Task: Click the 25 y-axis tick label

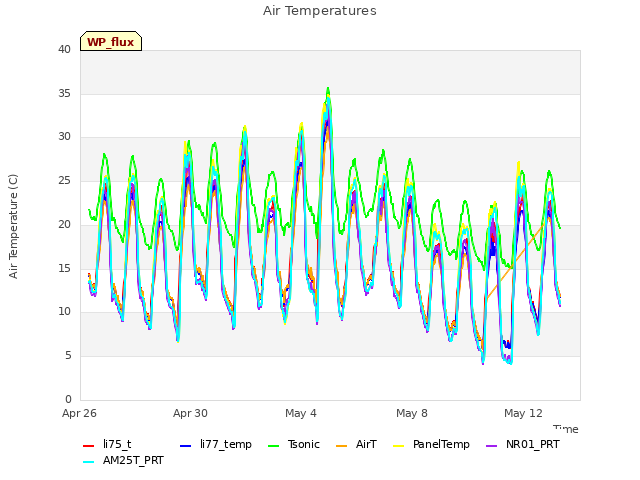Action: coord(64,180)
